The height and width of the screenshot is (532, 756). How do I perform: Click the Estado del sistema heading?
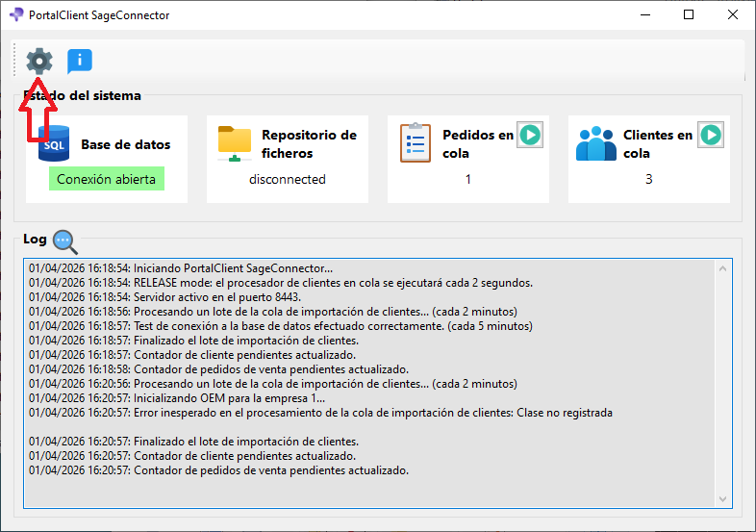pyautogui.click(x=82, y=95)
